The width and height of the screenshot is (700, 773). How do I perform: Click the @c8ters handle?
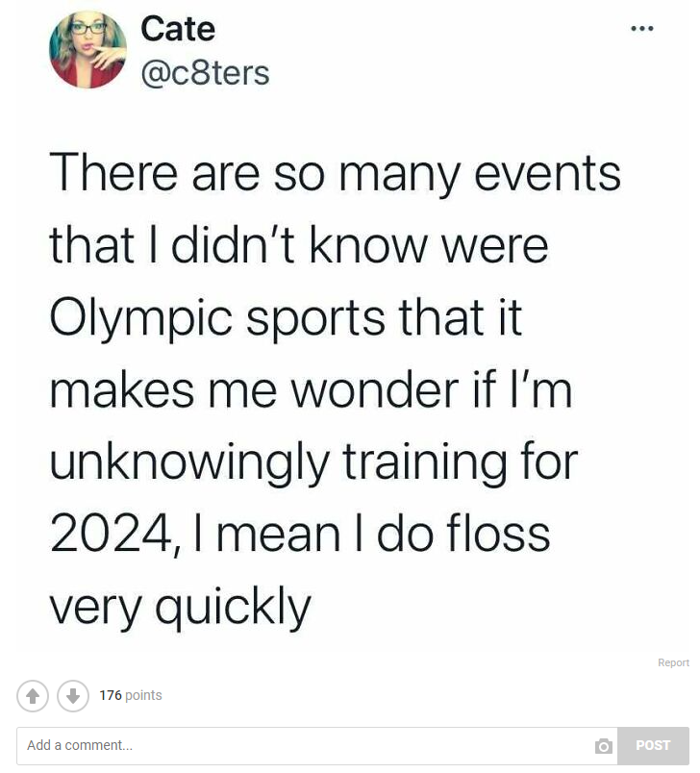tap(206, 71)
